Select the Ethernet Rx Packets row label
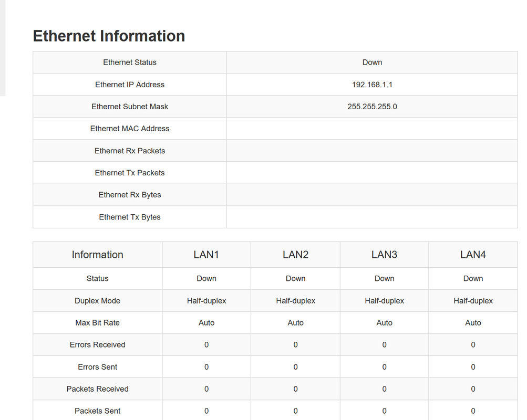The image size is (527, 420). click(130, 151)
